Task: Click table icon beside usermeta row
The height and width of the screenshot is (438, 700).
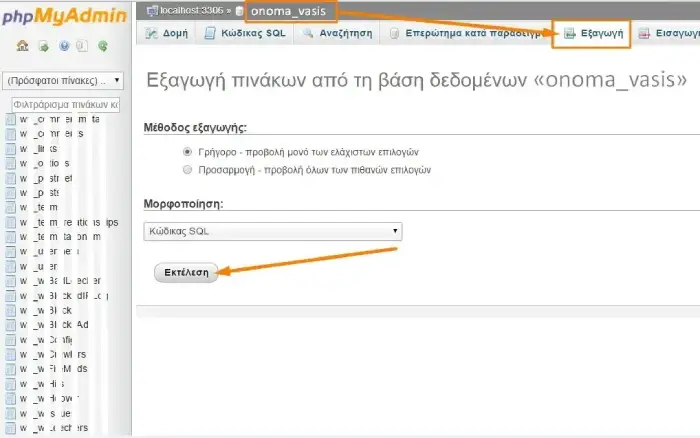Action: [10, 252]
